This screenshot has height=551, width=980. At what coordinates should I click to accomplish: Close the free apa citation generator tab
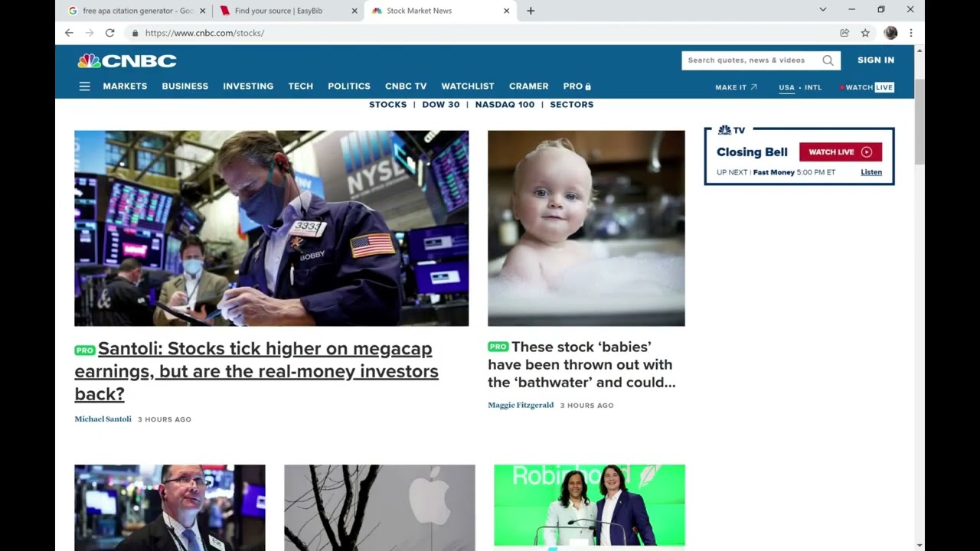(203, 11)
